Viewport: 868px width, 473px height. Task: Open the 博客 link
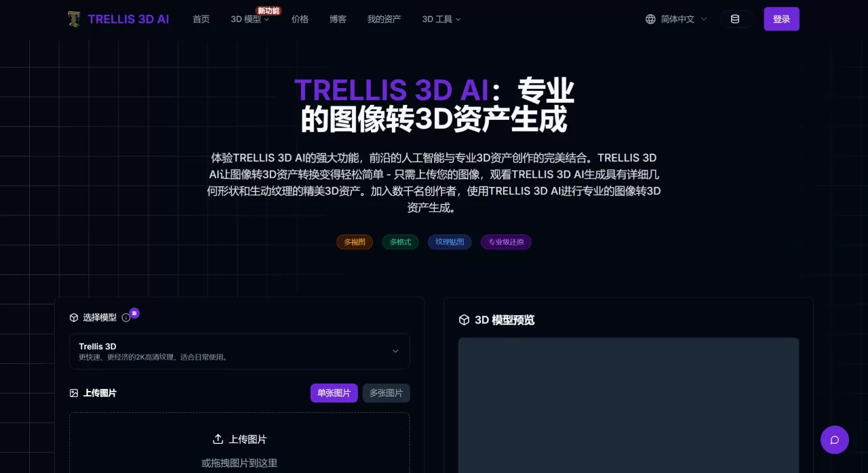[x=338, y=19]
